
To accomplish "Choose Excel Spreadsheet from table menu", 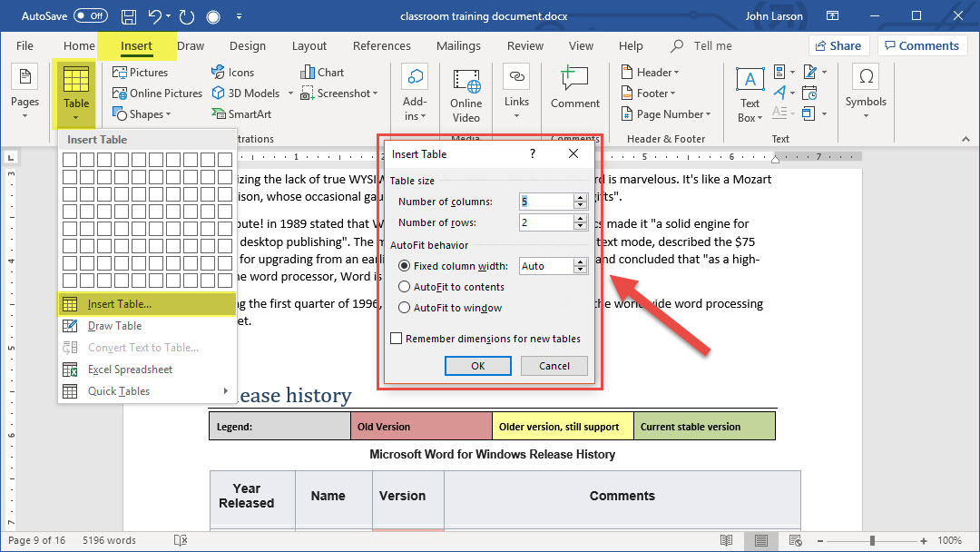I will point(130,370).
